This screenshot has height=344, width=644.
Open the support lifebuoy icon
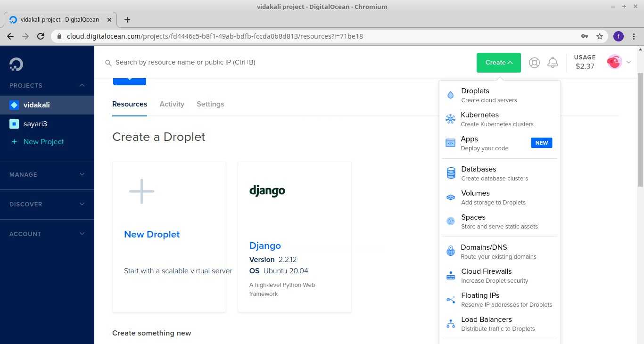(x=534, y=63)
